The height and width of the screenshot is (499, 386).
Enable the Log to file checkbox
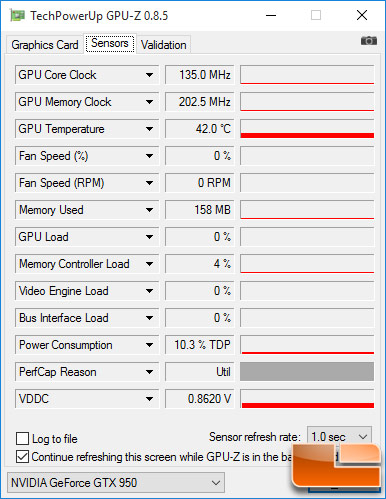[x=22, y=438]
